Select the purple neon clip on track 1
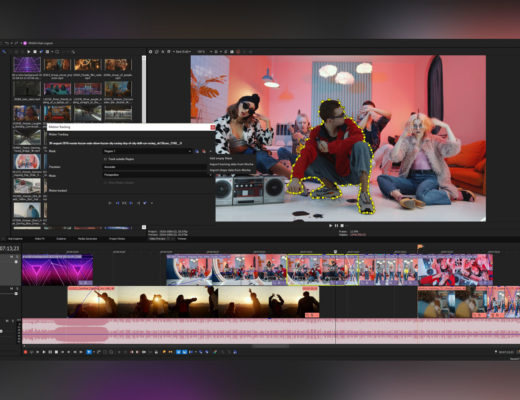This screenshot has width=520, height=400. pyautogui.click(x=57, y=270)
